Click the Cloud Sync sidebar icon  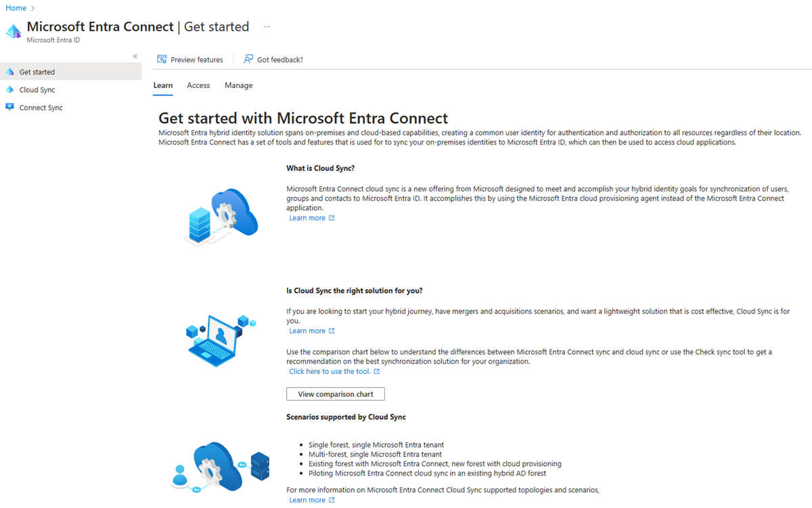pos(9,89)
